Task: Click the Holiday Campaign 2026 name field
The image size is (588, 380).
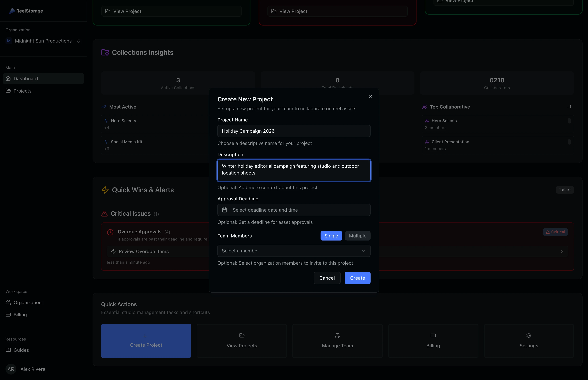Action: [294, 131]
